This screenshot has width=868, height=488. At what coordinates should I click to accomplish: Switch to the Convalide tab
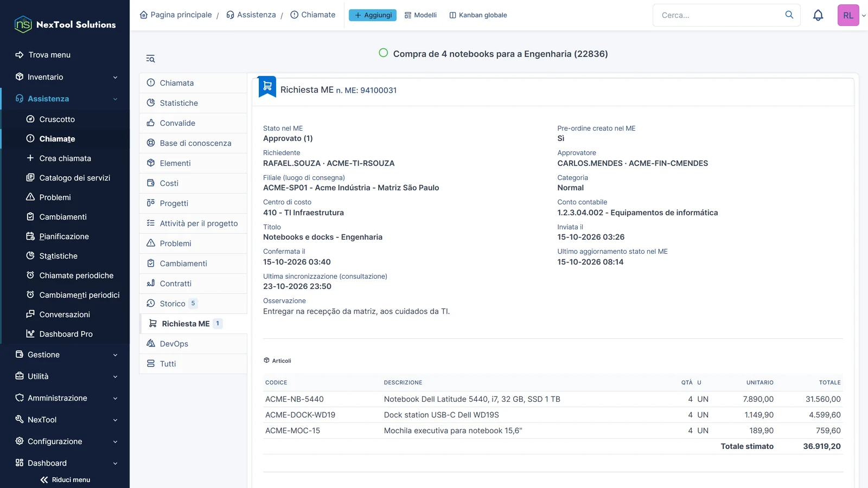(193, 123)
